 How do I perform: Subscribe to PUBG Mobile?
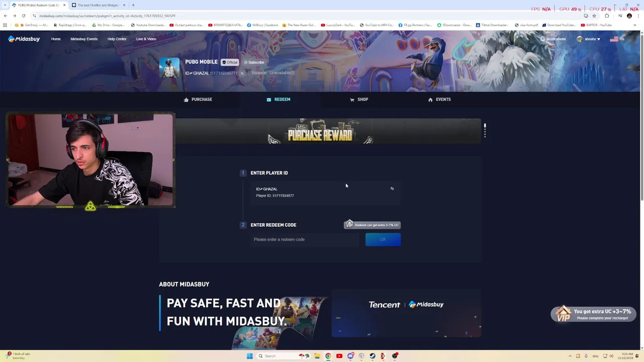point(254,62)
